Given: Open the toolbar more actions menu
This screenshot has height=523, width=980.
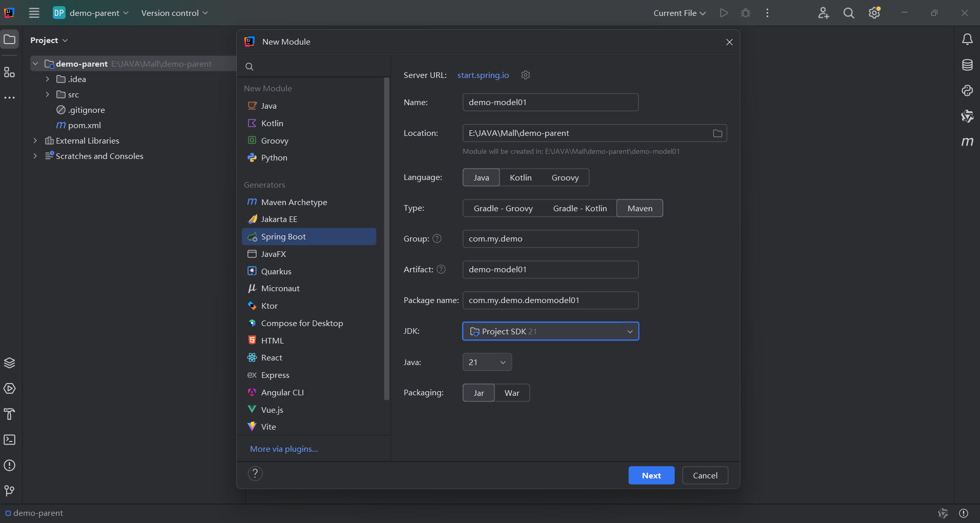Looking at the screenshot, I should point(767,13).
